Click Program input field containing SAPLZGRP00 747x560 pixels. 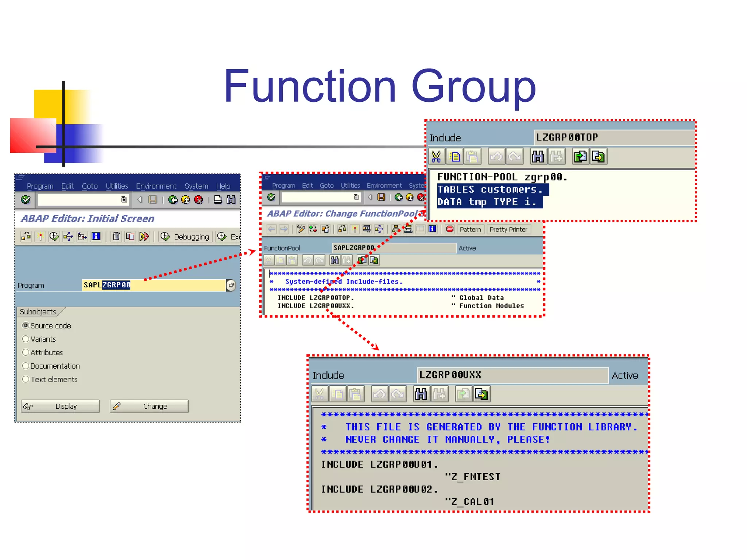154,285
